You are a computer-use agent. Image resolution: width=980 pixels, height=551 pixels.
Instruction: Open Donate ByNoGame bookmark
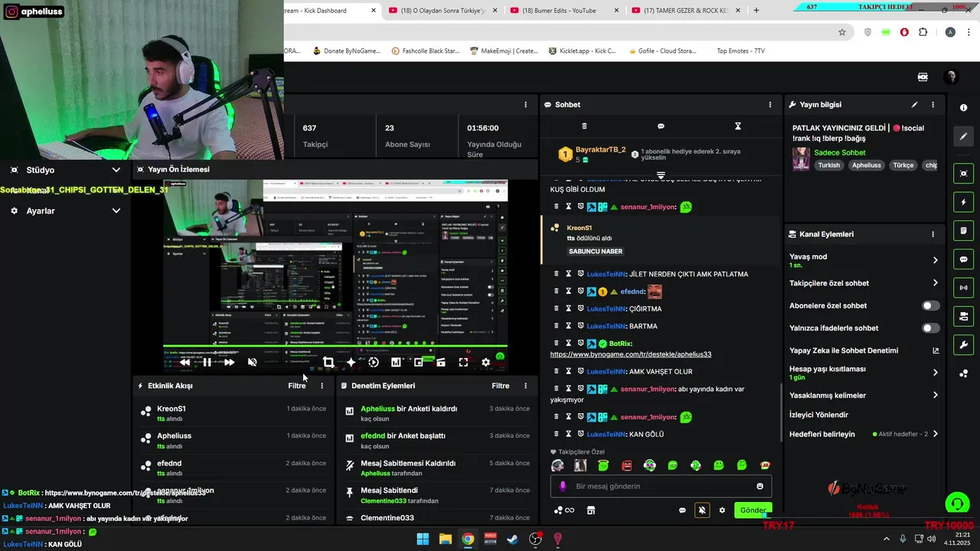coord(346,51)
